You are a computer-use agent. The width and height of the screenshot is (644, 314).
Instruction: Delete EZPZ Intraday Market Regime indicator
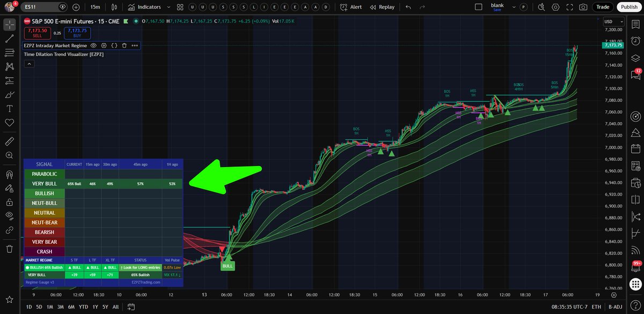(x=124, y=46)
